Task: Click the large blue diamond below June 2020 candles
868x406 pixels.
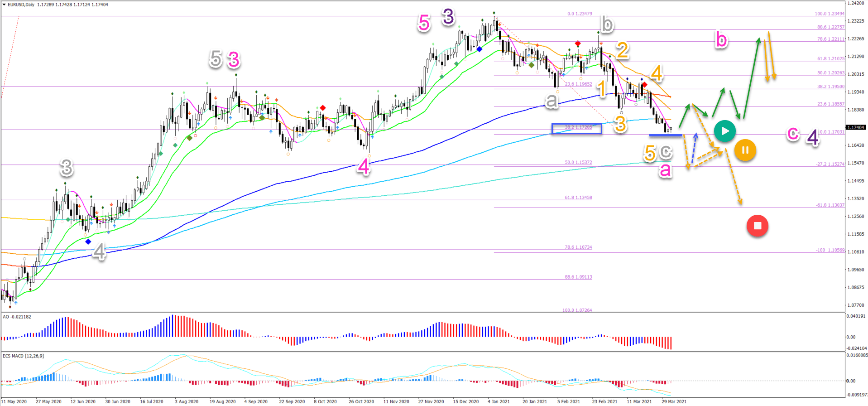Action: 88,242
